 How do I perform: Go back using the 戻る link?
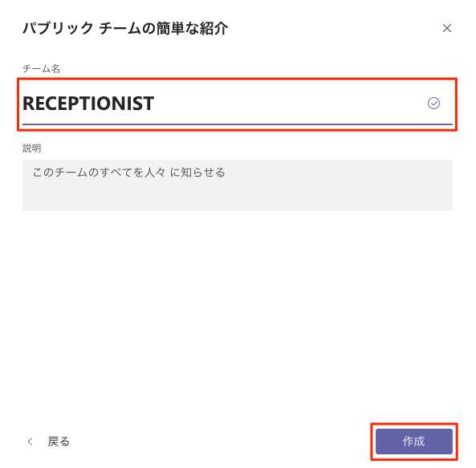(x=59, y=442)
